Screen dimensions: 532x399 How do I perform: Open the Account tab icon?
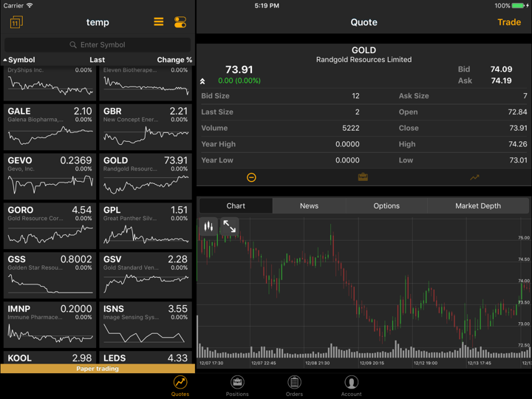pos(351,386)
